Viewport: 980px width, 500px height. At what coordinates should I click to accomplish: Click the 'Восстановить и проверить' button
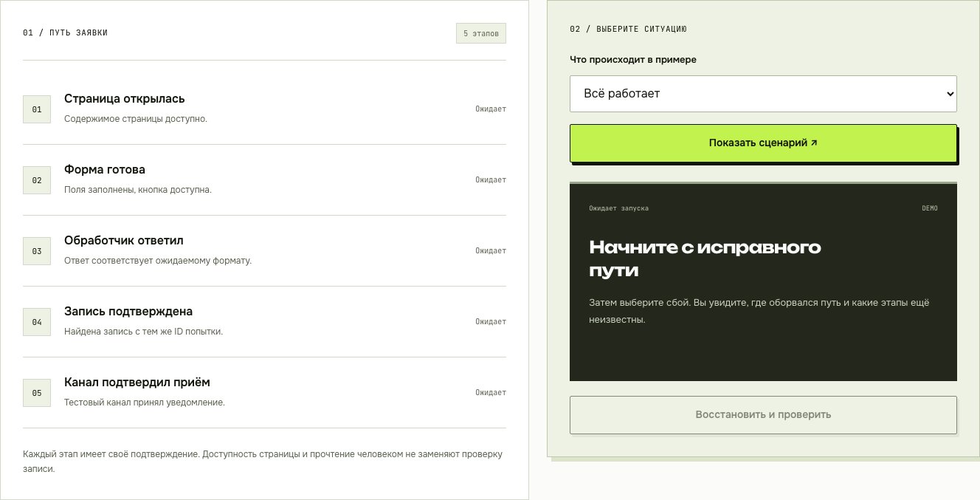[x=763, y=414]
